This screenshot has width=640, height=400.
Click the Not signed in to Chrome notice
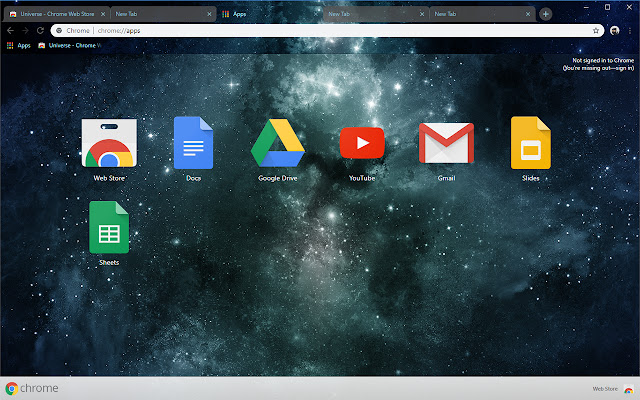pyautogui.click(x=598, y=64)
